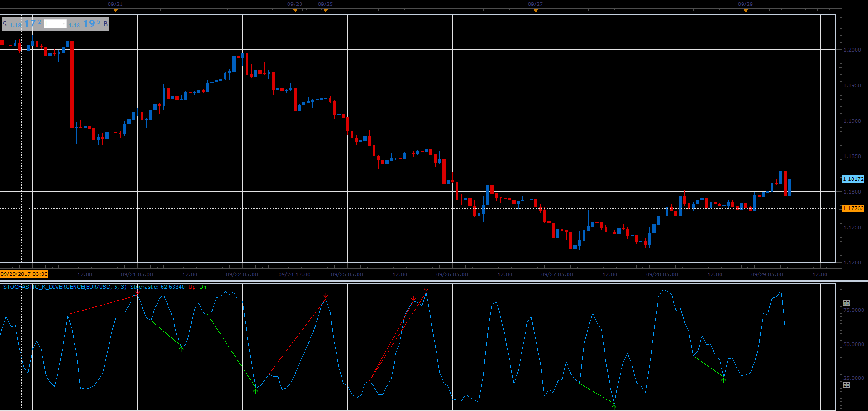Click the 09/29 05:00 time axis label
The width and height of the screenshot is (868, 411).
[767, 274]
